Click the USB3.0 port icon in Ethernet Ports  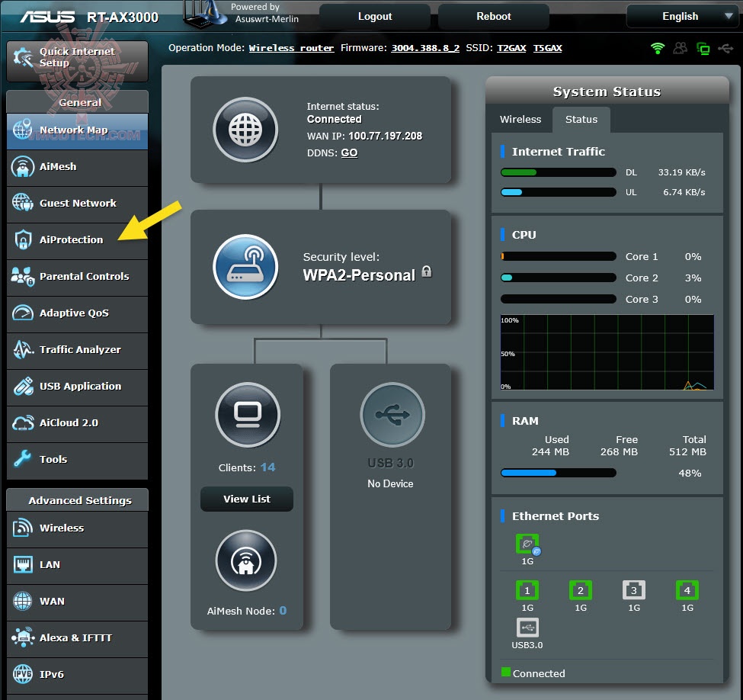(x=527, y=628)
